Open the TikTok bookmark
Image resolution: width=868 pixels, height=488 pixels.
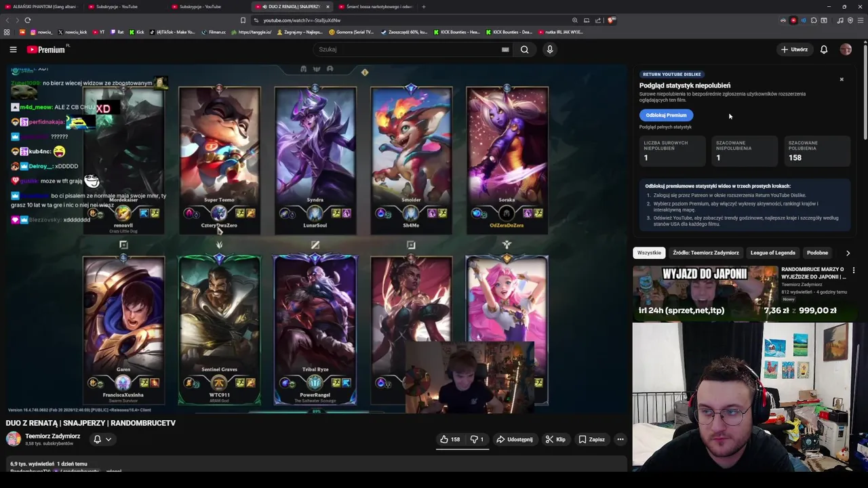172,32
